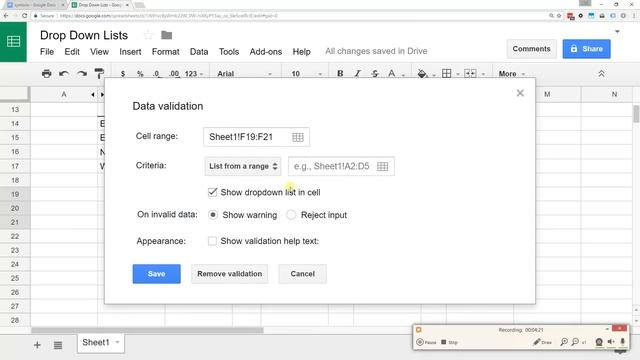
Task: Open the Data menu
Action: [x=199, y=52]
